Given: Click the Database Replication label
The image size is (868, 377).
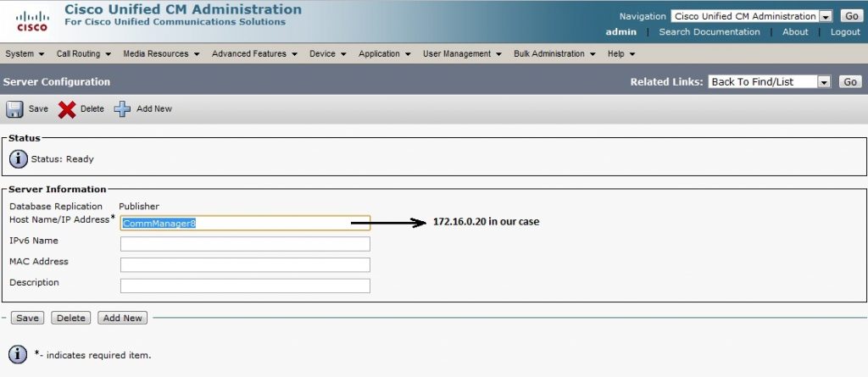Looking at the screenshot, I should pos(56,207).
